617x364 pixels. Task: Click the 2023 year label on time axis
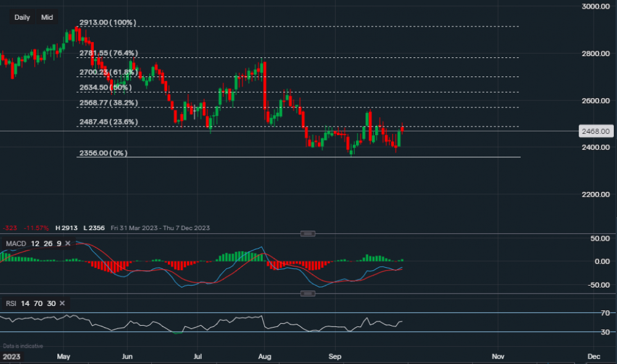[10, 357]
